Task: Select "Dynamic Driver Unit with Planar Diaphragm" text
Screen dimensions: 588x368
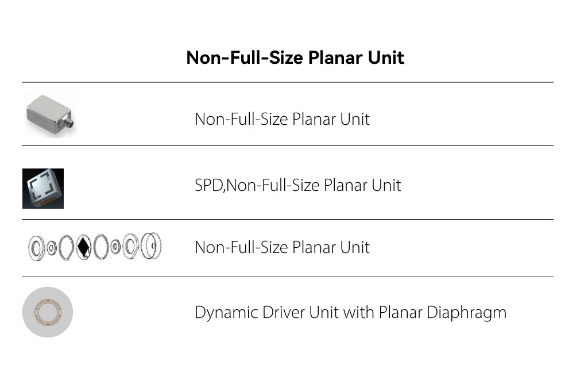Action: 350,313
